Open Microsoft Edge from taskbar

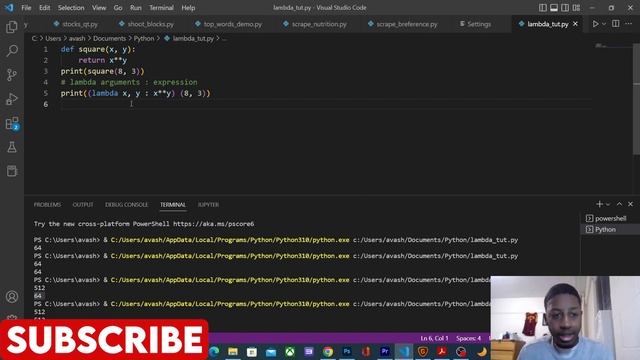[x=214, y=351]
